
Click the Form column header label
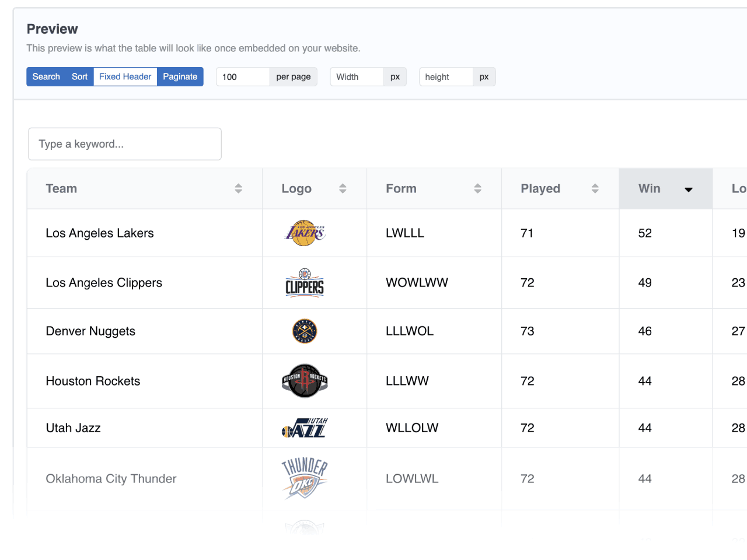point(401,188)
